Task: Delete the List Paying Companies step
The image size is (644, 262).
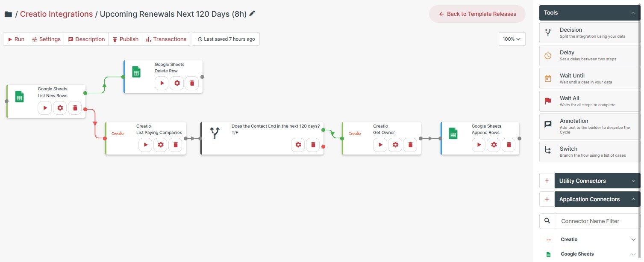Action: click(x=175, y=145)
